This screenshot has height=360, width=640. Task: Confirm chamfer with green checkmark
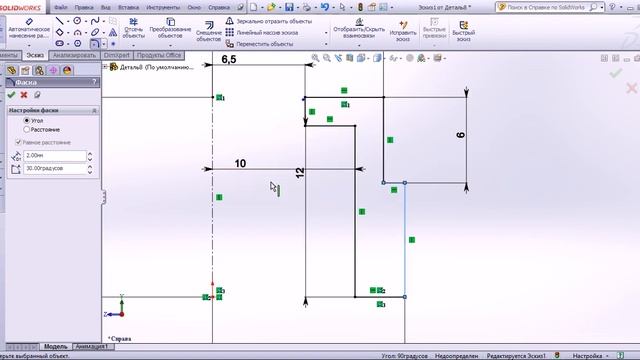coord(11,95)
